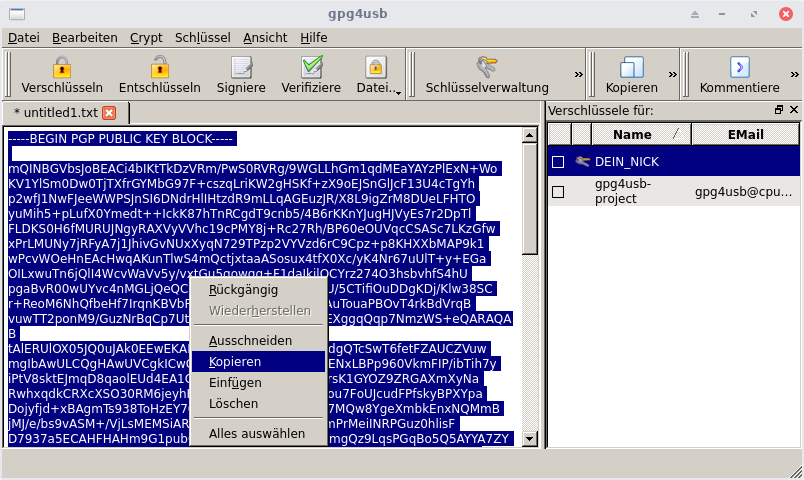Open Schlüsselverwaltung key manager
Viewport: 804px width, 480px height.
point(487,75)
